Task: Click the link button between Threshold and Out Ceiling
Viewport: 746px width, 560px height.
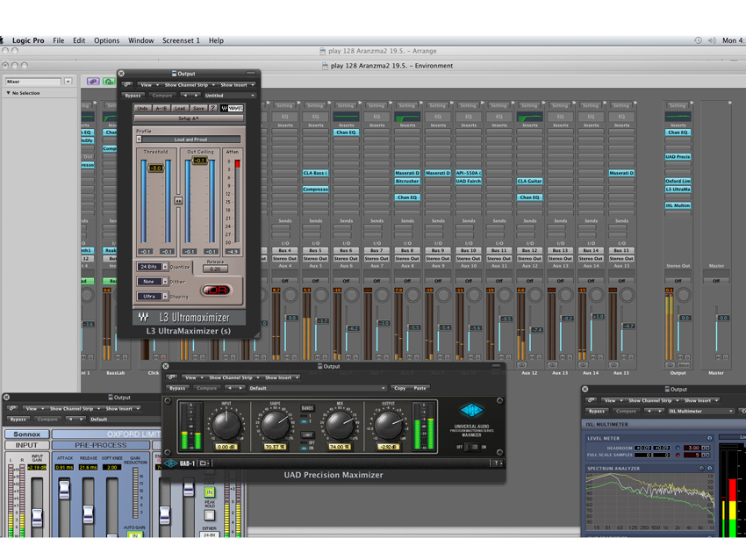Action: [x=178, y=201]
